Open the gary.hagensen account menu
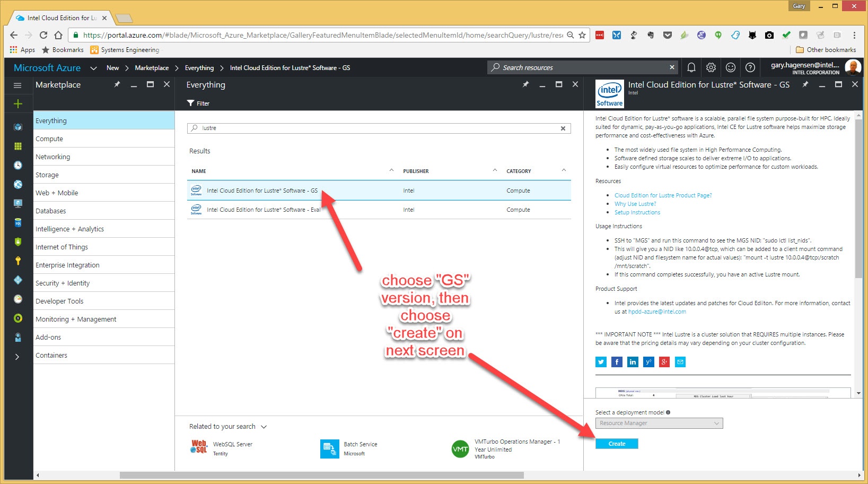The width and height of the screenshot is (868, 484). pyautogui.click(x=816, y=68)
